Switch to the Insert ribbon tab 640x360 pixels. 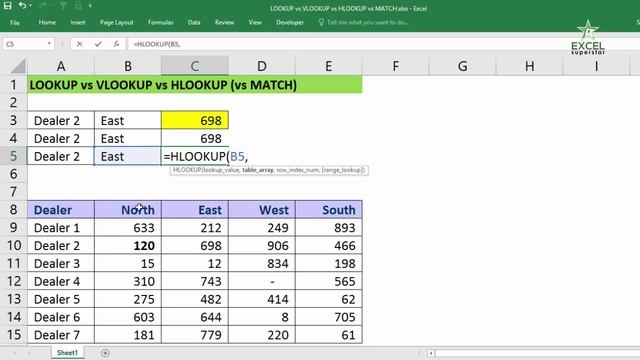coord(78,22)
